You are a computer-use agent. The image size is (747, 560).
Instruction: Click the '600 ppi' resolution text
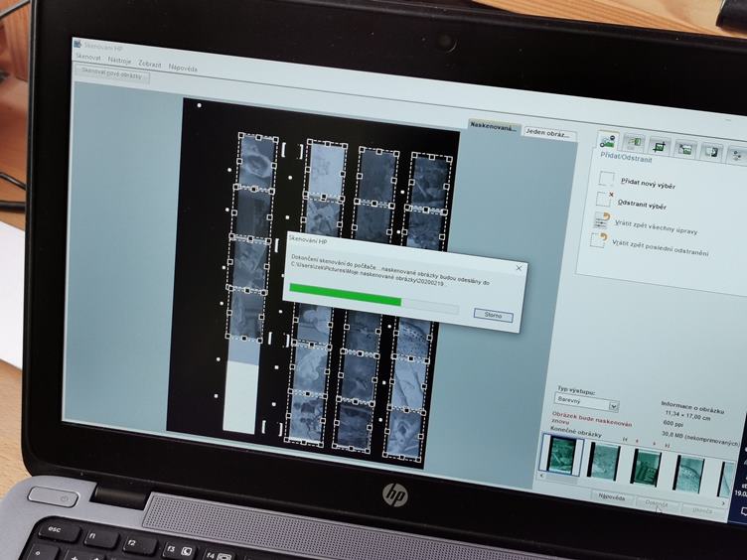(x=674, y=423)
